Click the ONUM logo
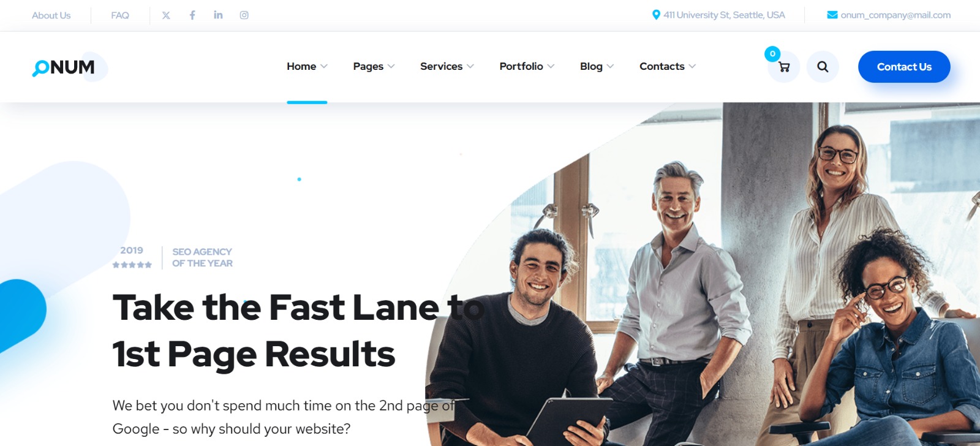Image resolution: width=980 pixels, height=446 pixels. pos(64,67)
